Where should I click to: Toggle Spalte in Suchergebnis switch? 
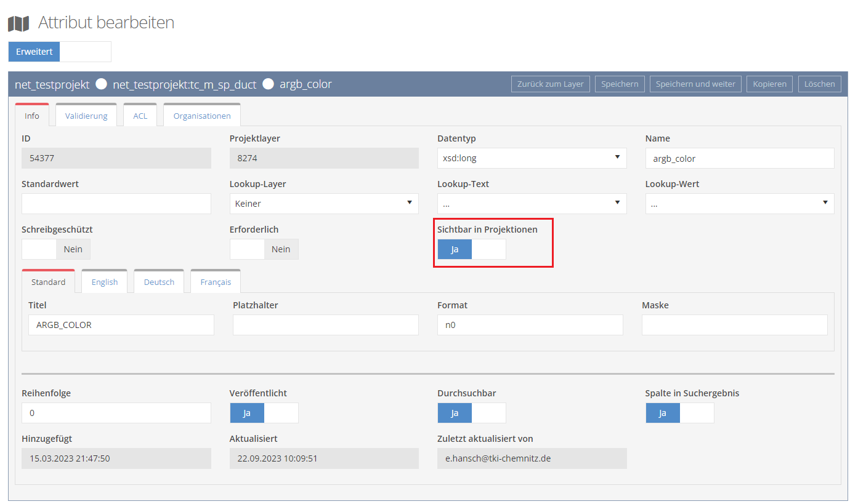(680, 413)
